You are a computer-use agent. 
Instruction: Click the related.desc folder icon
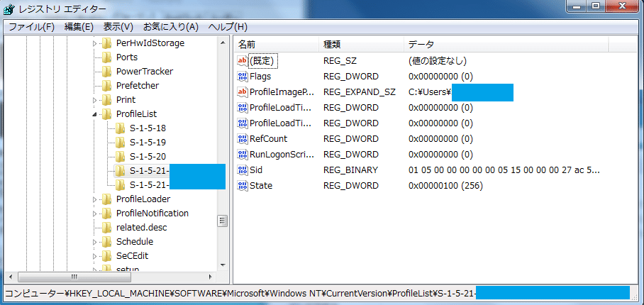coord(107,228)
